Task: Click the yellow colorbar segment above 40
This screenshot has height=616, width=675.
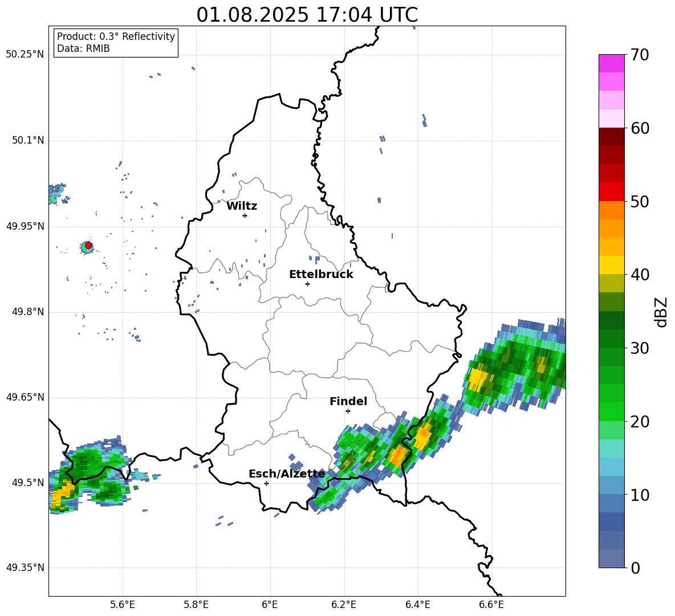Action: [x=611, y=265]
